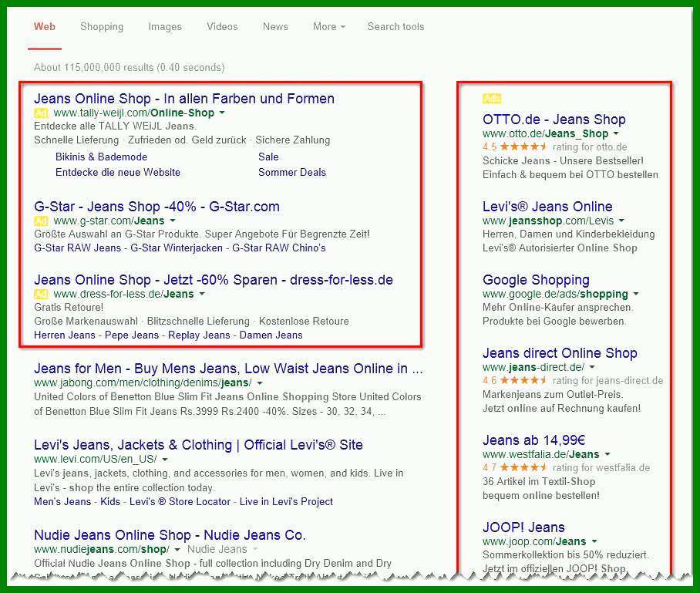Click the yellow 'Ads' label above OTTO.de
The image size is (700, 593).
(492, 99)
